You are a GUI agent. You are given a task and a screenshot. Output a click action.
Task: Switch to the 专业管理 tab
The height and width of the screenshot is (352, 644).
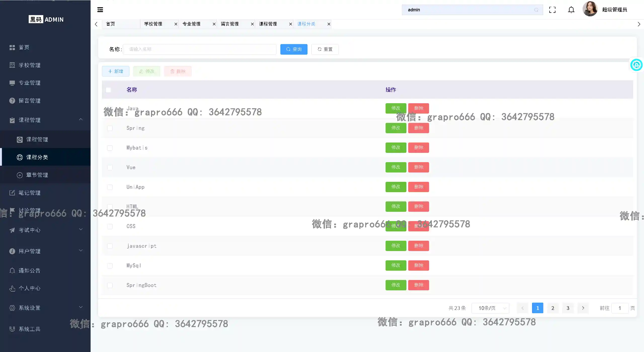click(192, 24)
